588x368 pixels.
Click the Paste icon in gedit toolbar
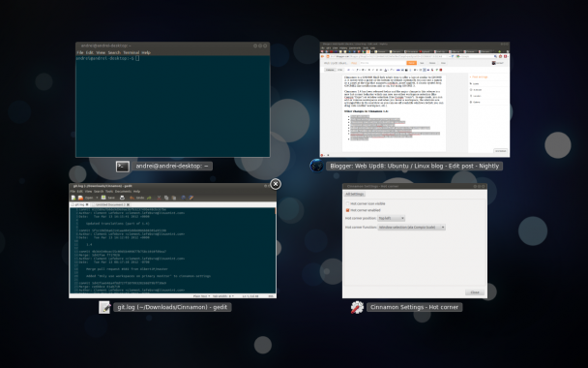coord(174,198)
